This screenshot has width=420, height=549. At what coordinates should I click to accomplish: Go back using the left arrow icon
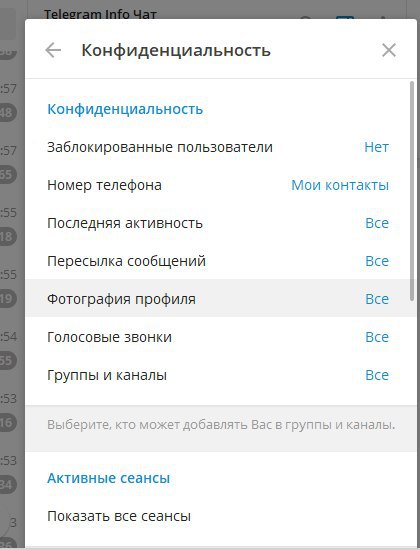pyautogui.click(x=53, y=50)
